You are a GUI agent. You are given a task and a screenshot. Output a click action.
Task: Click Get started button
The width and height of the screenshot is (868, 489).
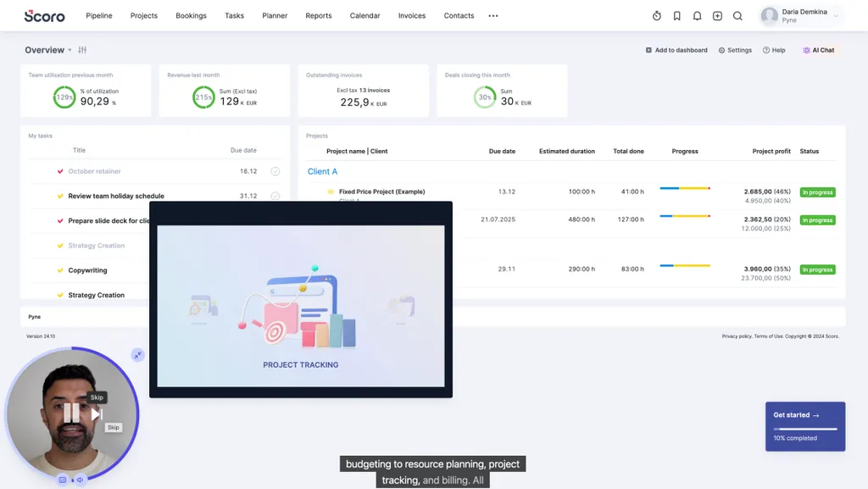click(796, 415)
